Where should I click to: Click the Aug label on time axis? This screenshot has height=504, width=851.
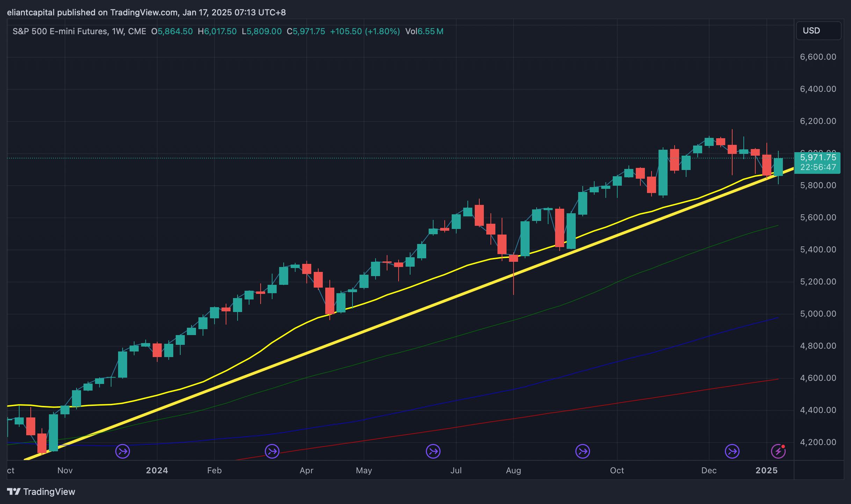pos(513,470)
